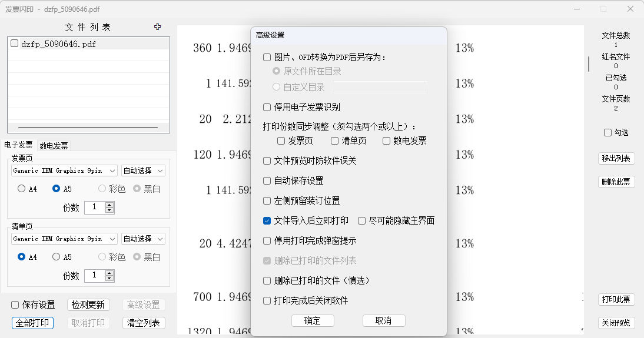Uncheck 文件导入后立即打印 option
The image size is (644, 338).
tap(267, 221)
